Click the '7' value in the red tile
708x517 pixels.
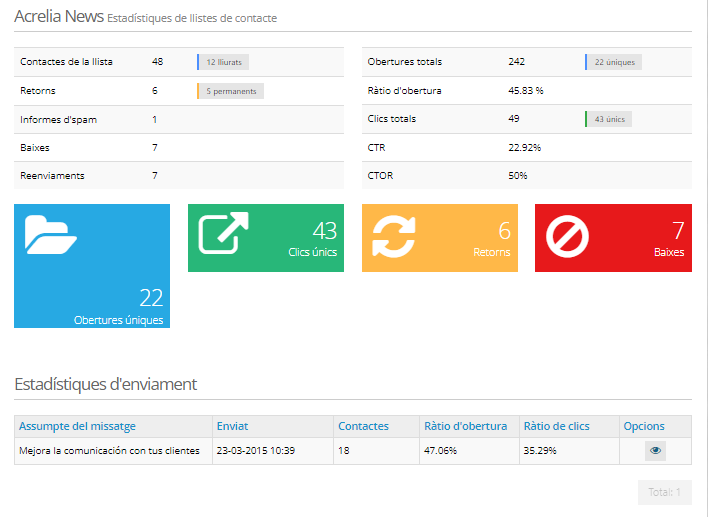click(x=678, y=231)
